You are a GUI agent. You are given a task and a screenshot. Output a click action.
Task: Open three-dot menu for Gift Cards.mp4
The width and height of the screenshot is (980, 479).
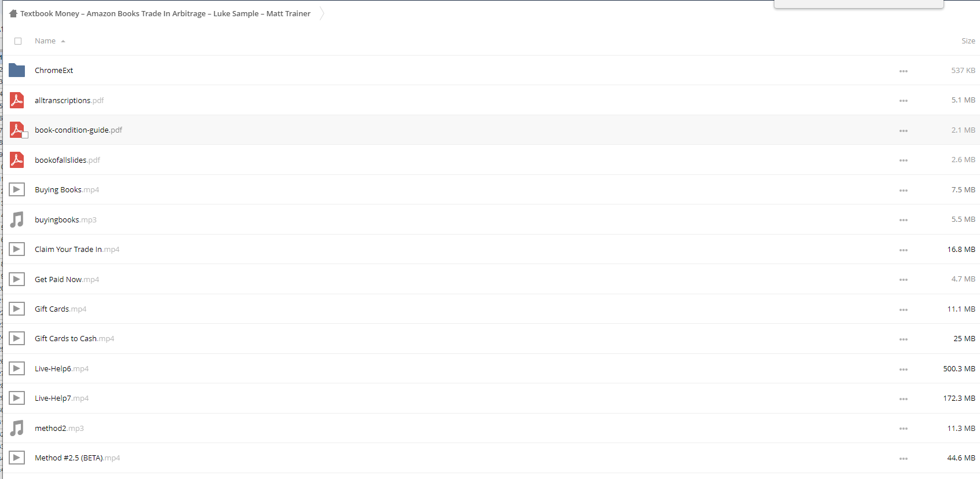pos(903,310)
